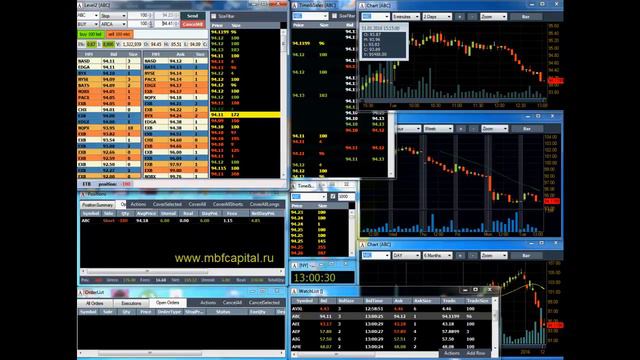Select the AEP row in WatchList

(393, 331)
